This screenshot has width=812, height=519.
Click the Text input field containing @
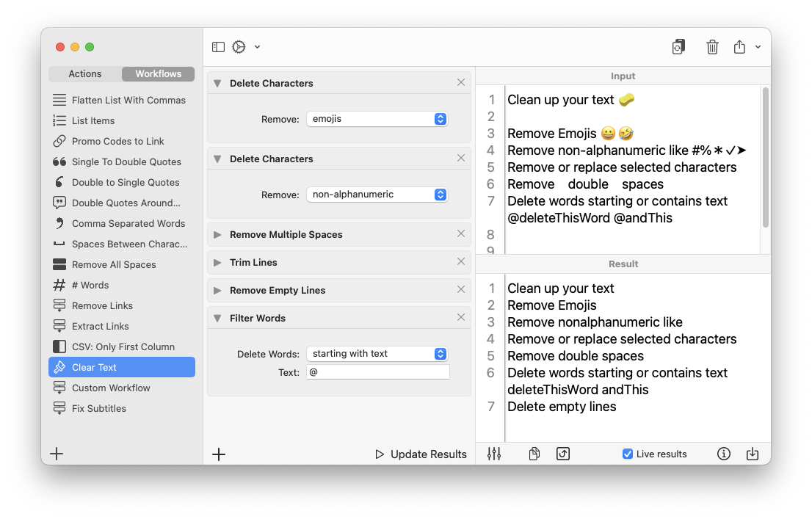(378, 372)
